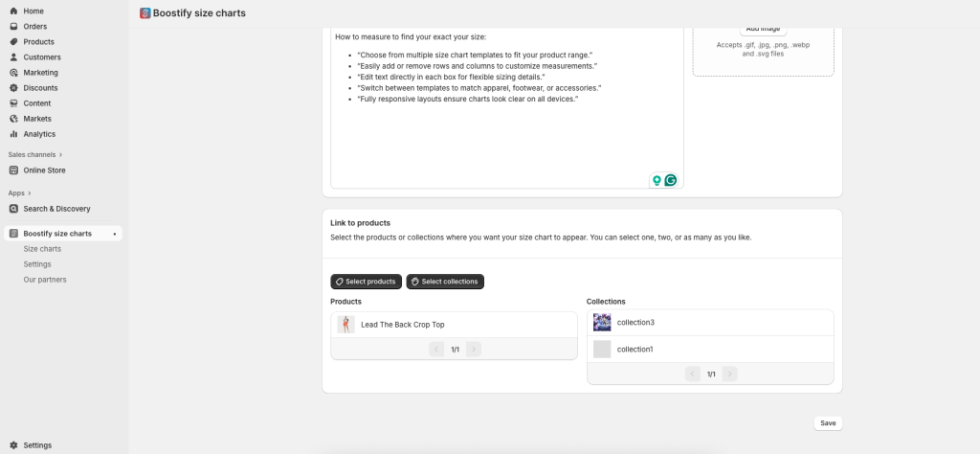The image size is (980, 454).
Task: Click next page arrow under Products
Action: pos(474,349)
